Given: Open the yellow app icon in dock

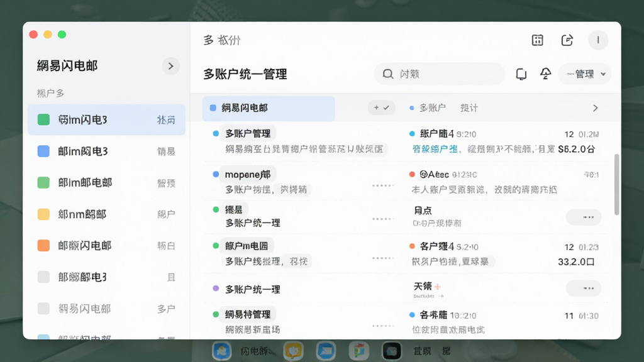Looking at the screenshot, I should [293, 351].
